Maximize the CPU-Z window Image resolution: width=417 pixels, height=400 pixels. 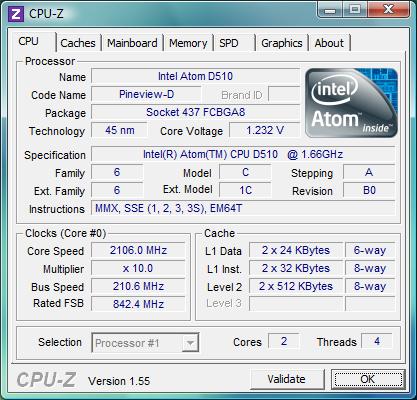pyautogui.click(x=354, y=9)
